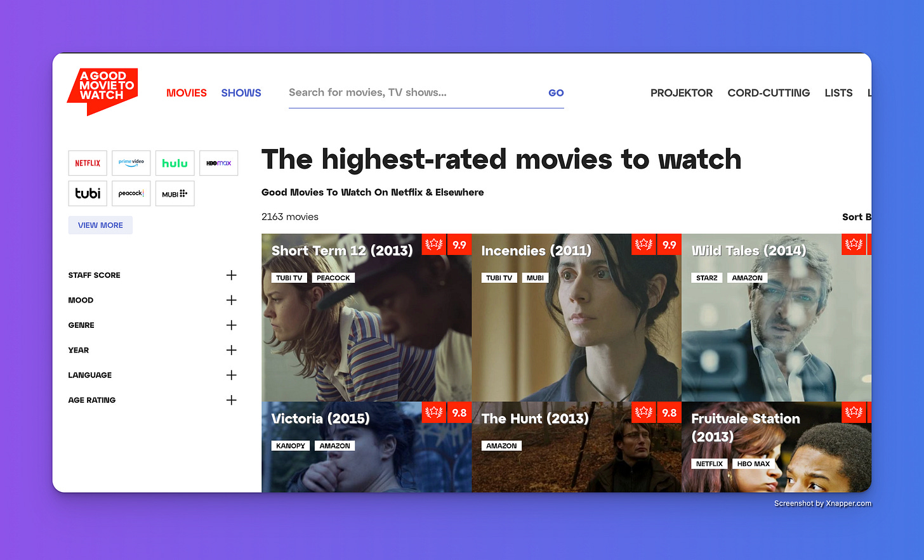Click Good Movies To Watch On Netflix subtitle
This screenshot has width=924, height=560.
pyautogui.click(x=373, y=192)
